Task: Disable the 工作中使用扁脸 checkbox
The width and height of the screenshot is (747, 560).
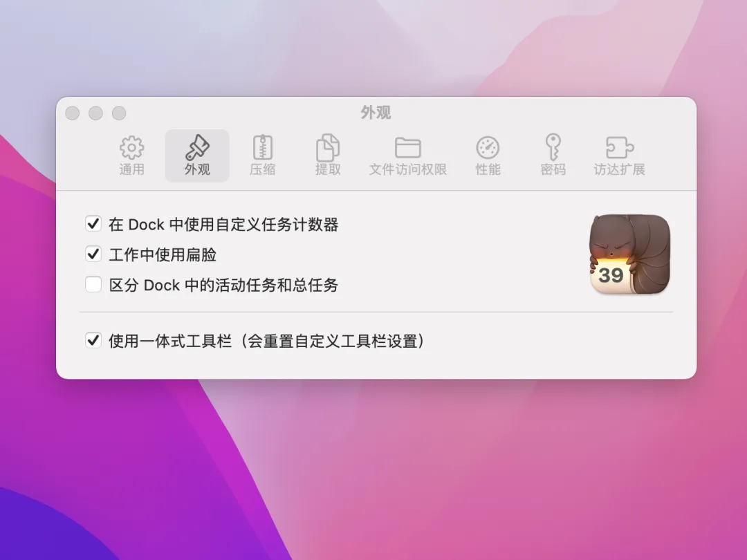Action: 93,254
